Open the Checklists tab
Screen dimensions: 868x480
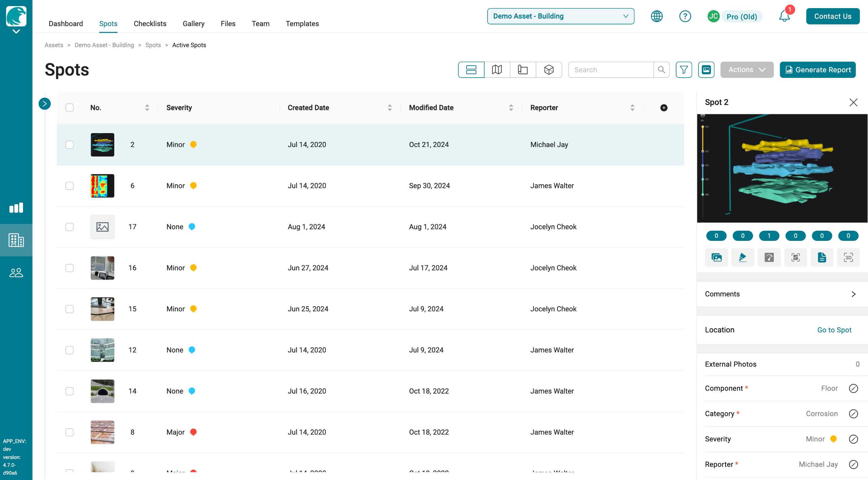[150, 24]
